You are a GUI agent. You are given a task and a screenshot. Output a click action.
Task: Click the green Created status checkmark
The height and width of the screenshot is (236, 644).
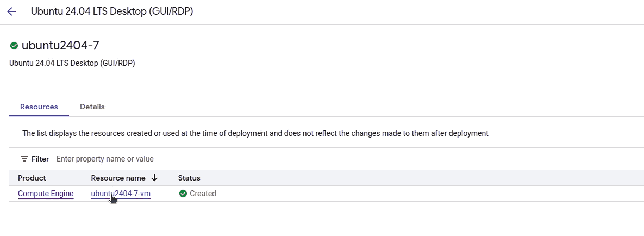(x=183, y=194)
